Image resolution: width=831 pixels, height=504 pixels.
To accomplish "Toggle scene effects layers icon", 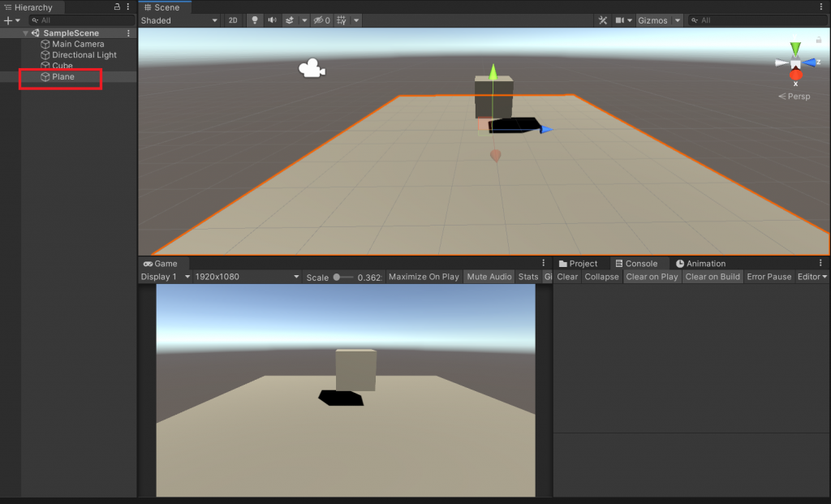I will [290, 20].
